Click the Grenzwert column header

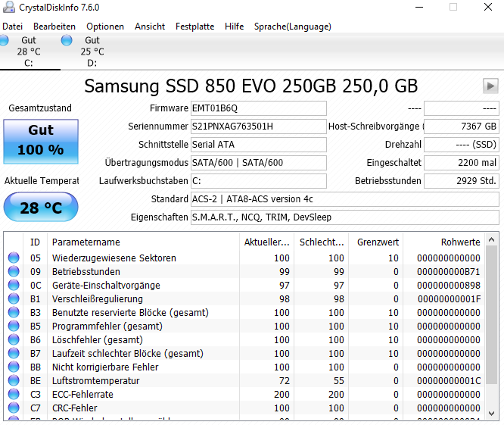point(376,242)
